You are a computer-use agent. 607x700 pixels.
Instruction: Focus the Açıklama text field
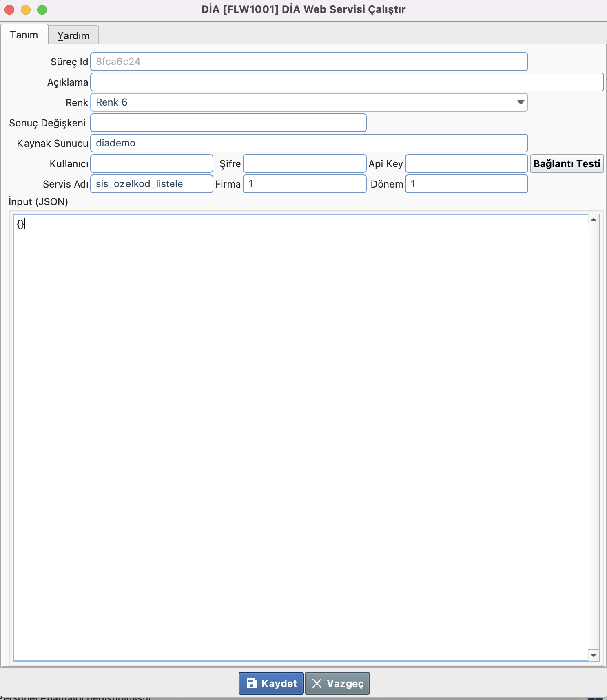[347, 82]
